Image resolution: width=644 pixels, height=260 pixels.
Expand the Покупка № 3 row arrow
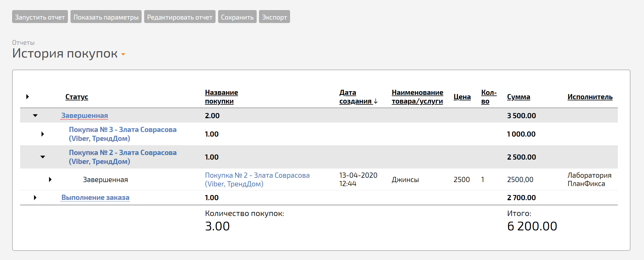click(43, 134)
